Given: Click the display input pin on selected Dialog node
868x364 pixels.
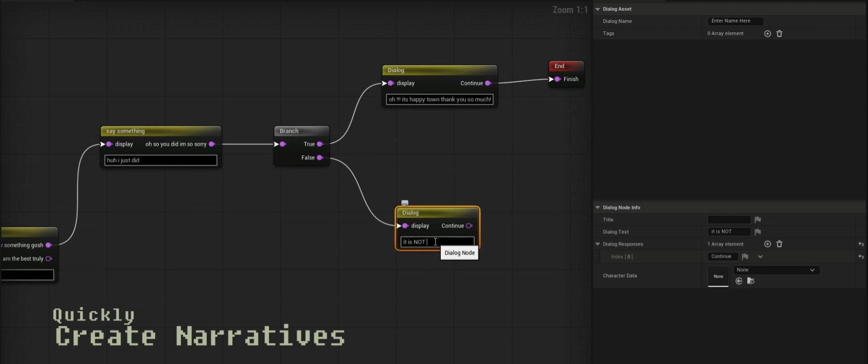Looking at the screenshot, I should tap(405, 226).
